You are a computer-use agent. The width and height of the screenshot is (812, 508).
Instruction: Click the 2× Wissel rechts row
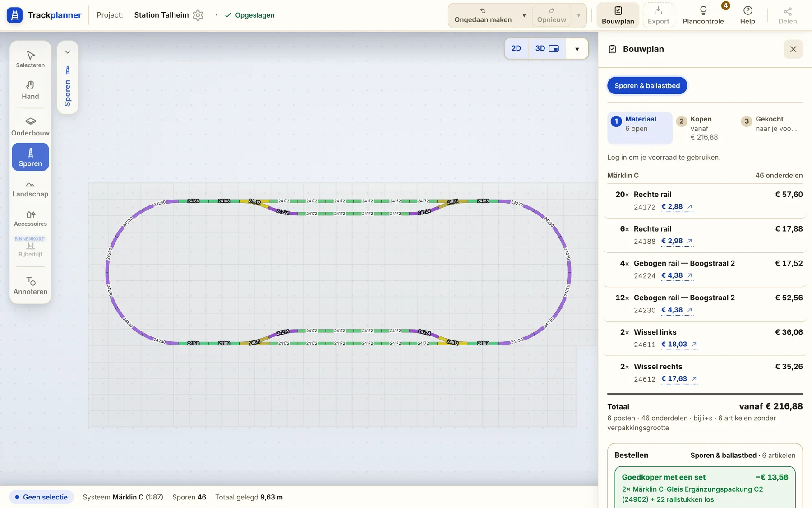(705, 373)
